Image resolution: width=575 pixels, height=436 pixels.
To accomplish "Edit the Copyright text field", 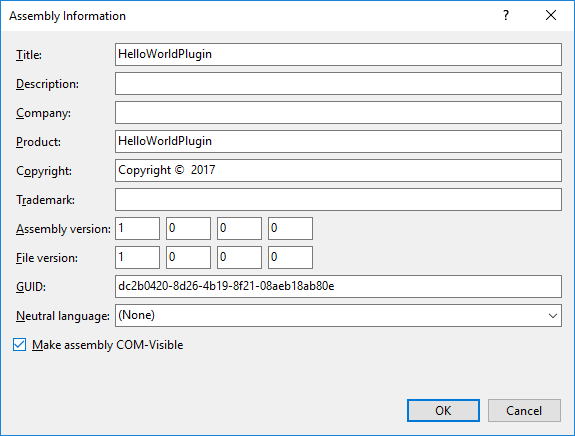I will tap(338, 171).
